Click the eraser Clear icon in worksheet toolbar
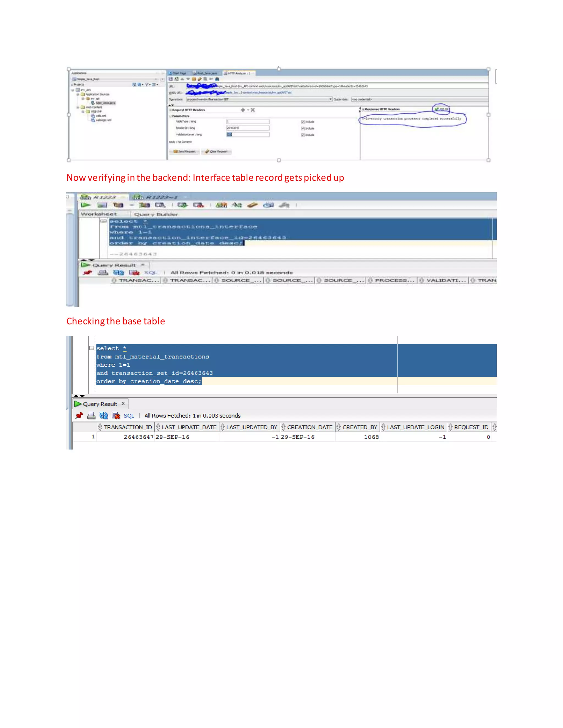This screenshot has height=728, width=563. pyautogui.click(x=252, y=205)
